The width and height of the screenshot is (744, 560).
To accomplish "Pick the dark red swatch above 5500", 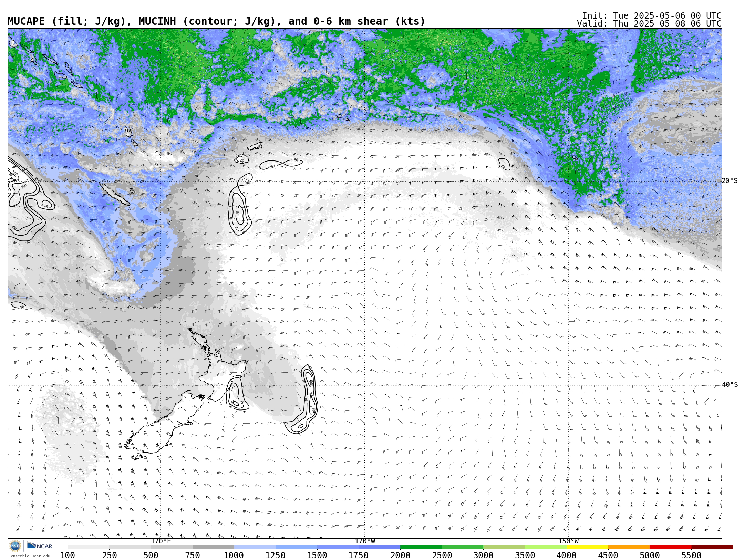I will point(712,547).
